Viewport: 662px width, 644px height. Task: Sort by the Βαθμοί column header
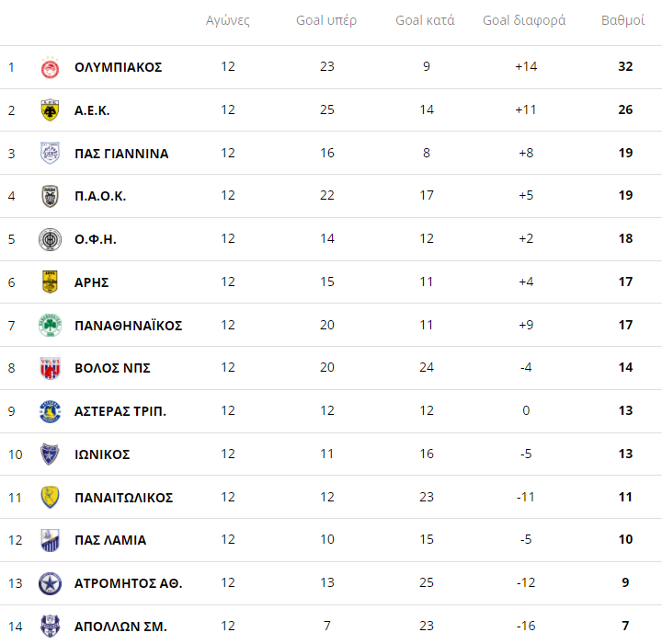pyautogui.click(x=622, y=20)
